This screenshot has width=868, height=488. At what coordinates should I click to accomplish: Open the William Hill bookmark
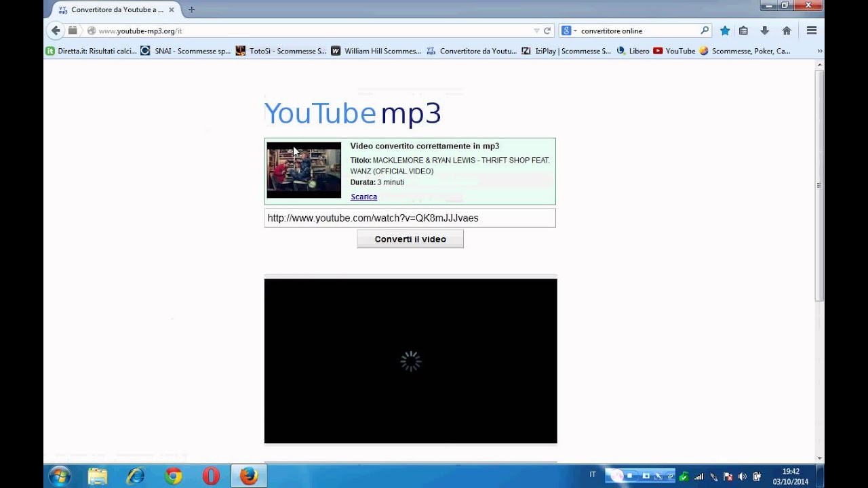coord(376,51)
